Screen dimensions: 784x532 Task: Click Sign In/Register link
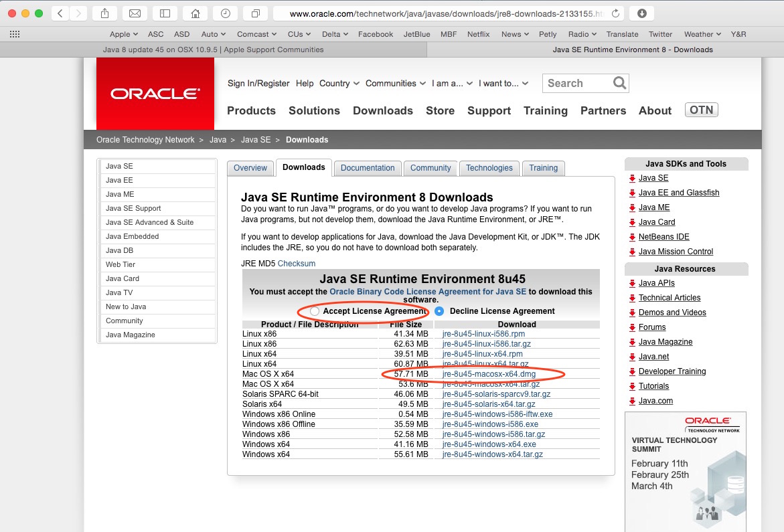[x=258, y=84]
